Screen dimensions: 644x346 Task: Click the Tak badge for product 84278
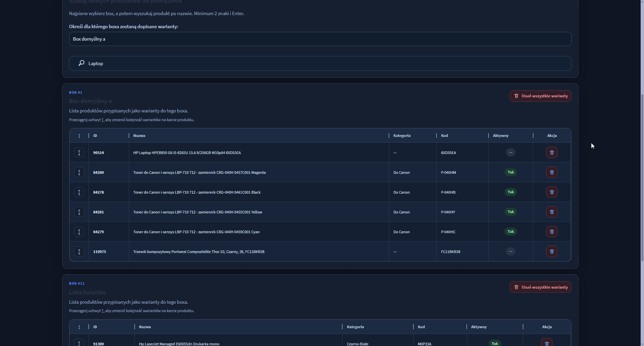coord(511,192)
